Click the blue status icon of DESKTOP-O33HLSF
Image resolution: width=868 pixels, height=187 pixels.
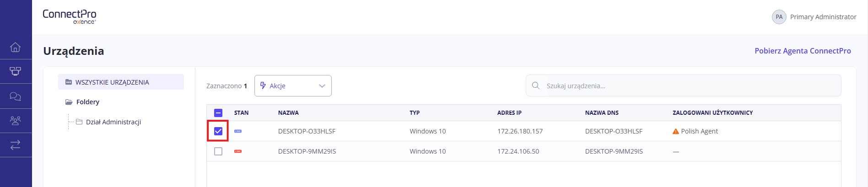(x=238, y=131)
